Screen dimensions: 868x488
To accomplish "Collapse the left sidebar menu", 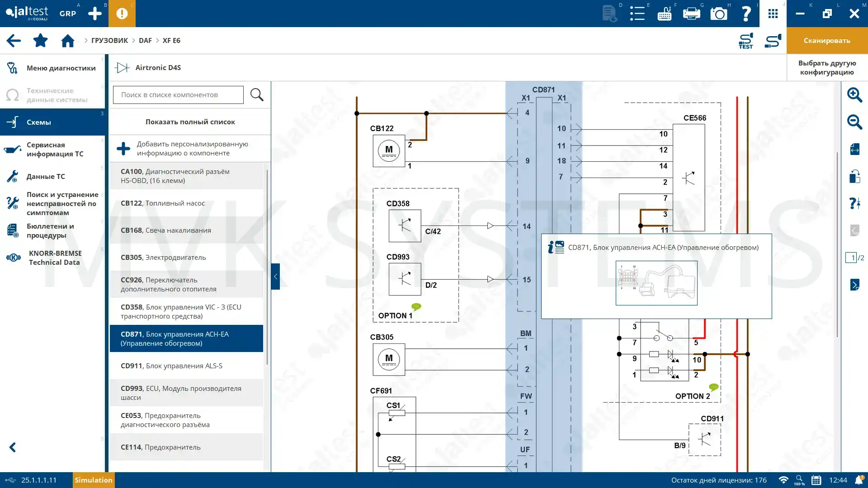I will pos(13,447).
